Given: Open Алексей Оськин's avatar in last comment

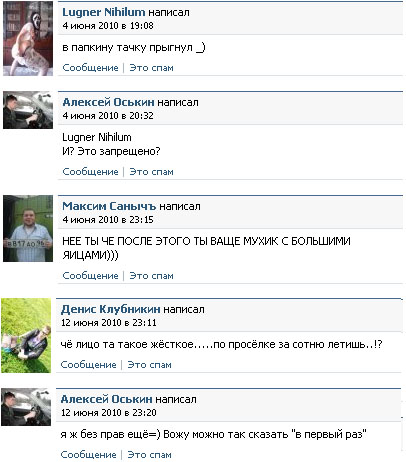Looking at the screenshot, I should click(26, 407).
